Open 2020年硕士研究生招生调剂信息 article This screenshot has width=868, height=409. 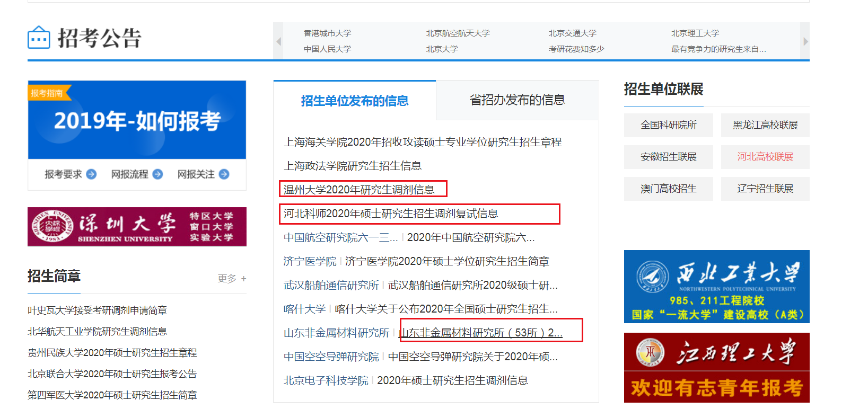point(452,380)
